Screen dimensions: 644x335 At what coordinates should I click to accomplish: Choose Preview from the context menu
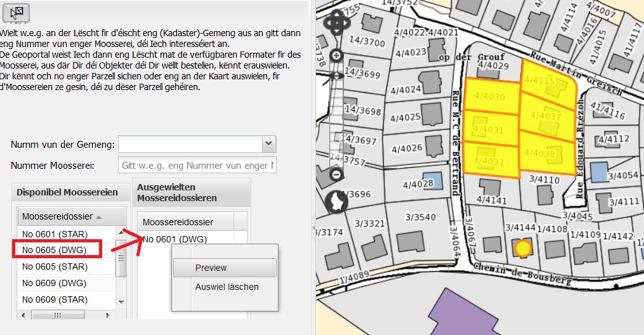tap(211, 268)
